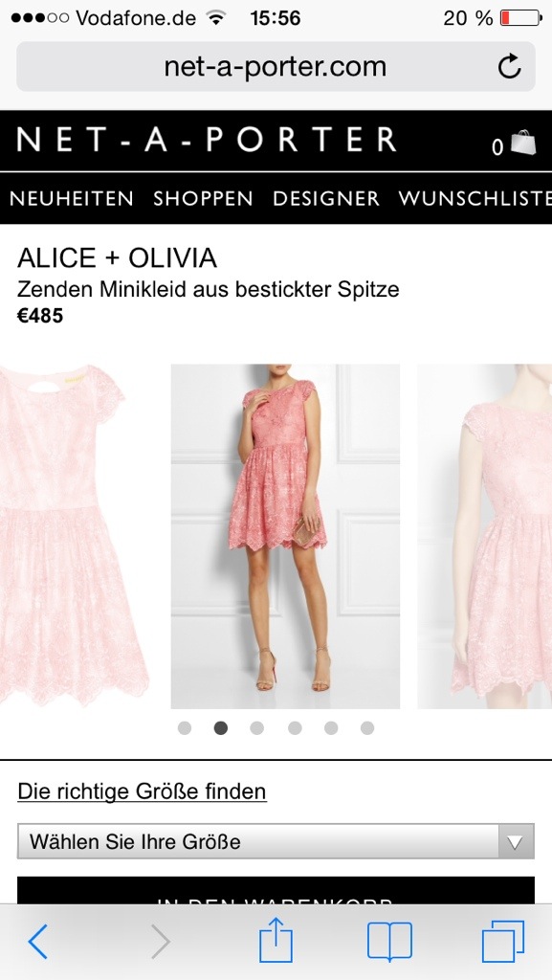Open the 'Wählen Sie Ihre Größe' dropdown

[276, 841]
